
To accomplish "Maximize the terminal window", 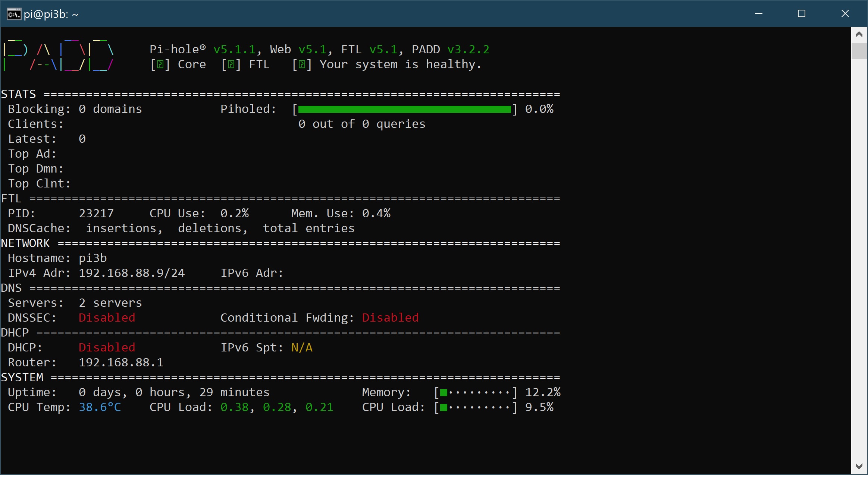I will pyautogui.click(x=802, y=14).
